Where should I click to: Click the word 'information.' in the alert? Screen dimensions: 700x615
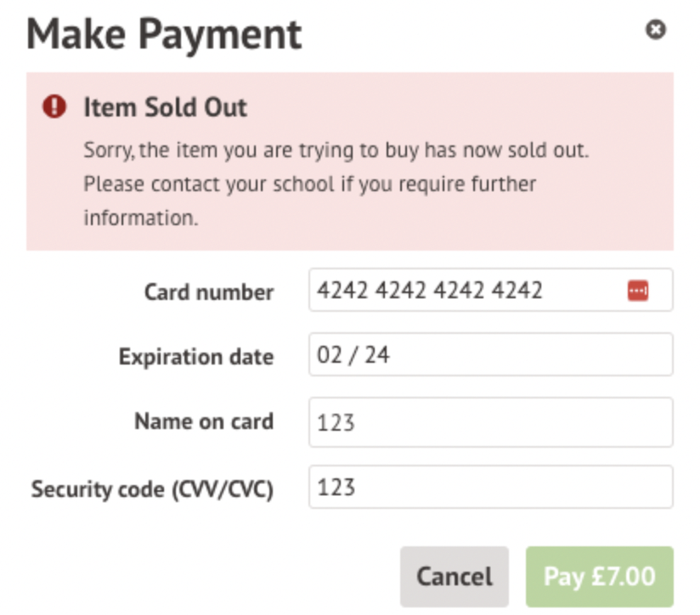point(140,217)
